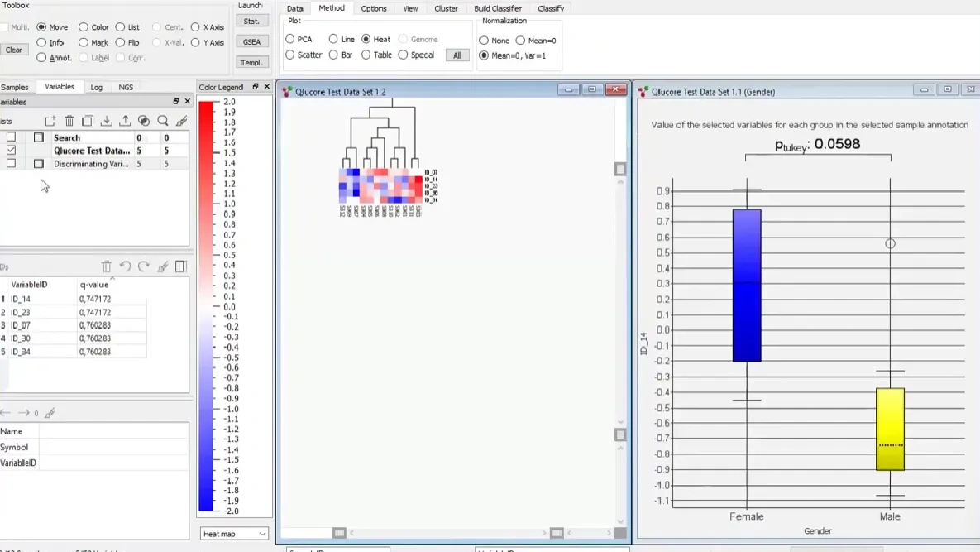Viewport: 980px width, 552px height.
Task: Open the Build Classifier tab
Action: (x=497, y=8)
